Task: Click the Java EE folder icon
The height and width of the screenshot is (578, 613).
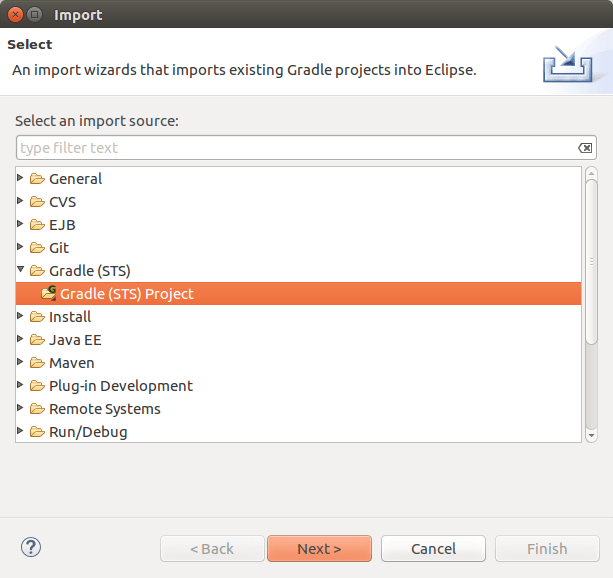Action: coord(37,340)
